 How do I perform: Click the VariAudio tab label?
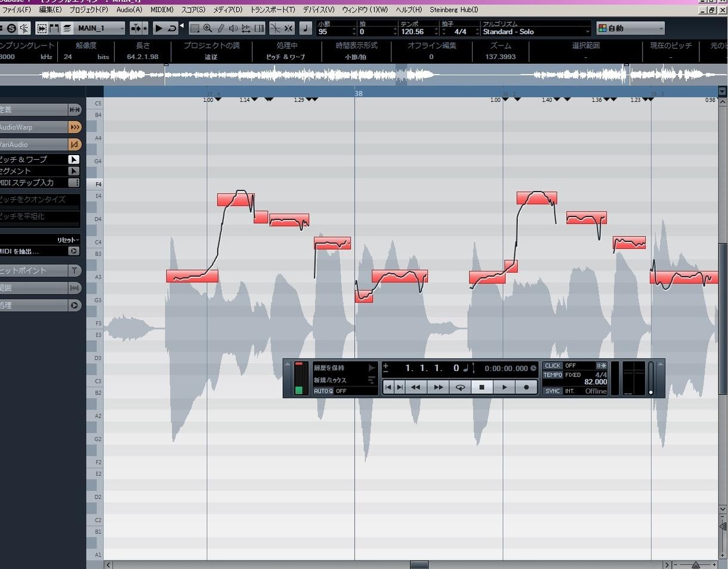pyautogui.click(x=14, y=144)
